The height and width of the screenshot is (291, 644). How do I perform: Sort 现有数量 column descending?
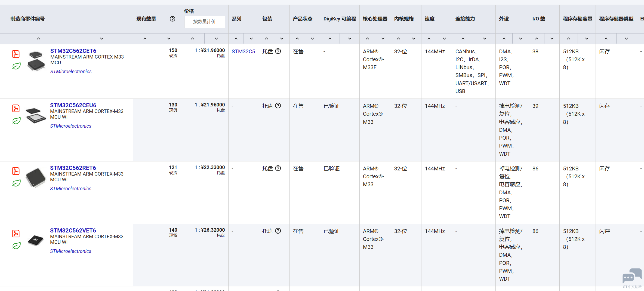(169, 39)
